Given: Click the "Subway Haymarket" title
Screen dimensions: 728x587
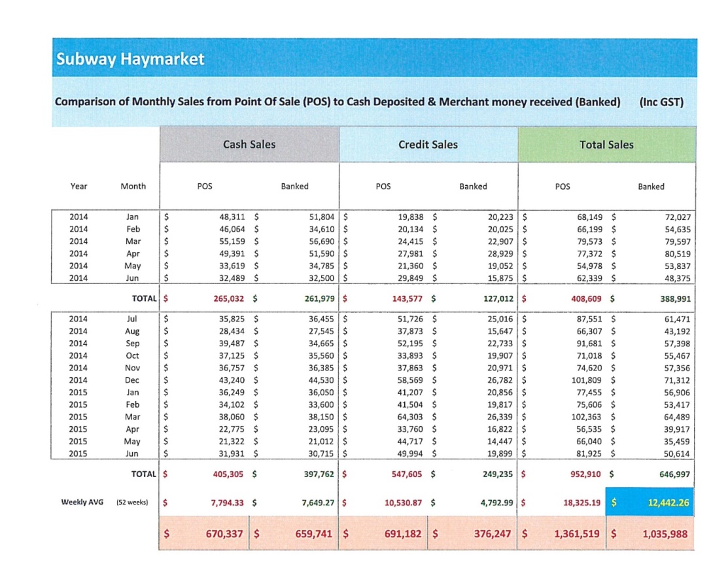Looking at the screenshot, I should [130, 59].
